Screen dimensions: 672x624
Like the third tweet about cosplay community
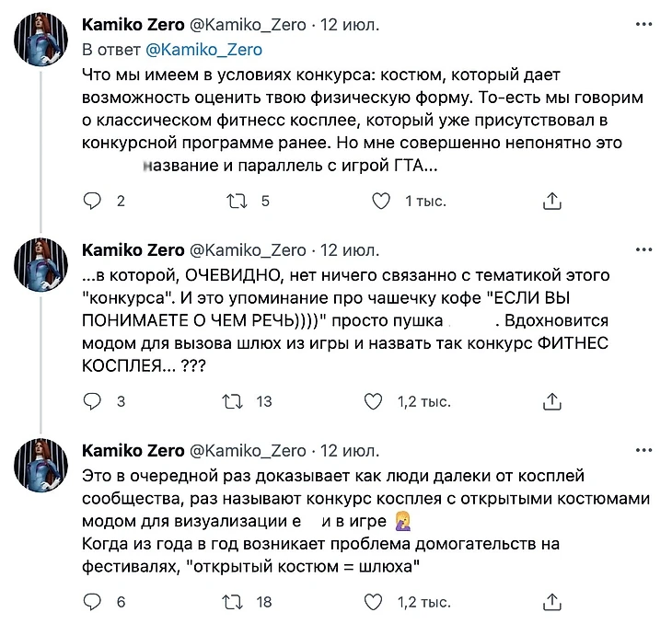point(373,602)
